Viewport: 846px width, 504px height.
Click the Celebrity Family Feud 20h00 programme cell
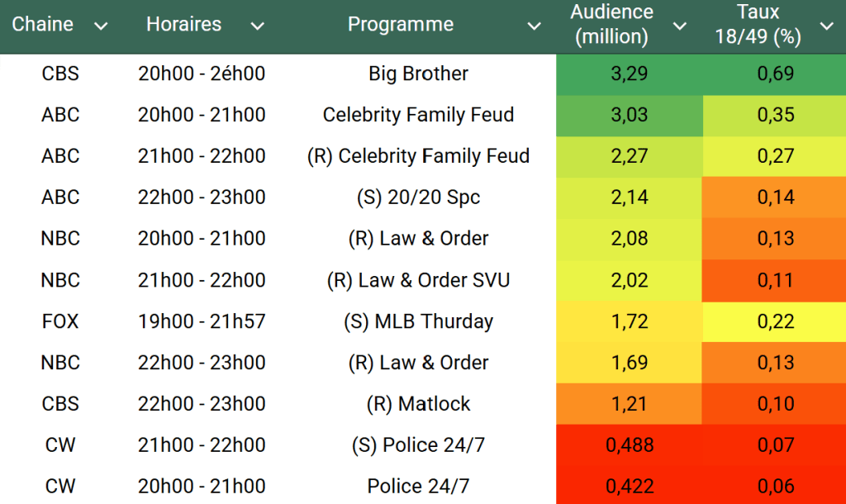418,115
